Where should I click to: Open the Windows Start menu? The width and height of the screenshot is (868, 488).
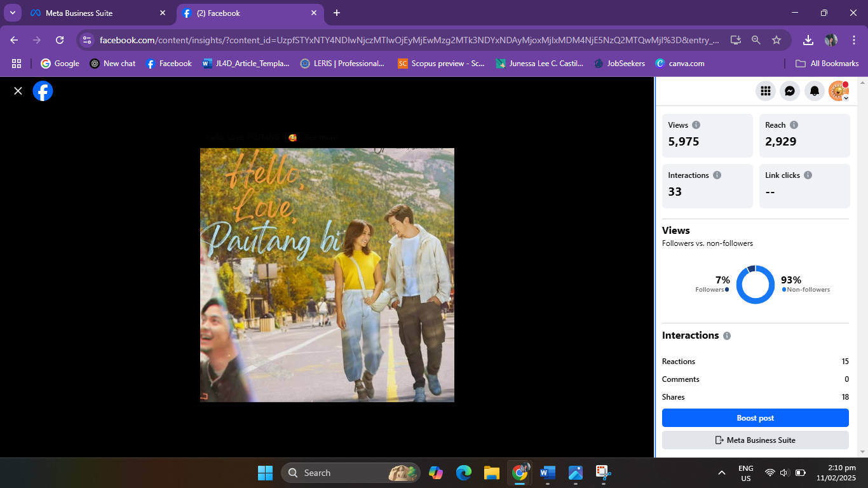point(265,473)
